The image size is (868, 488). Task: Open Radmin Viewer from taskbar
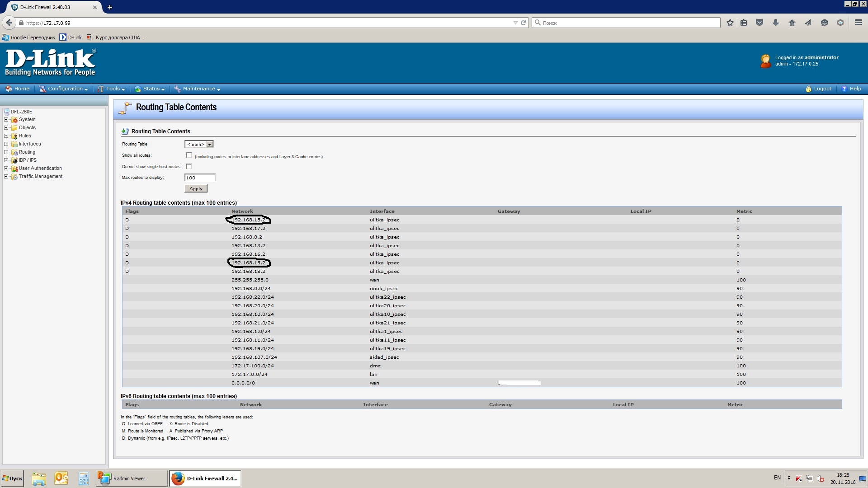[131, 479]
